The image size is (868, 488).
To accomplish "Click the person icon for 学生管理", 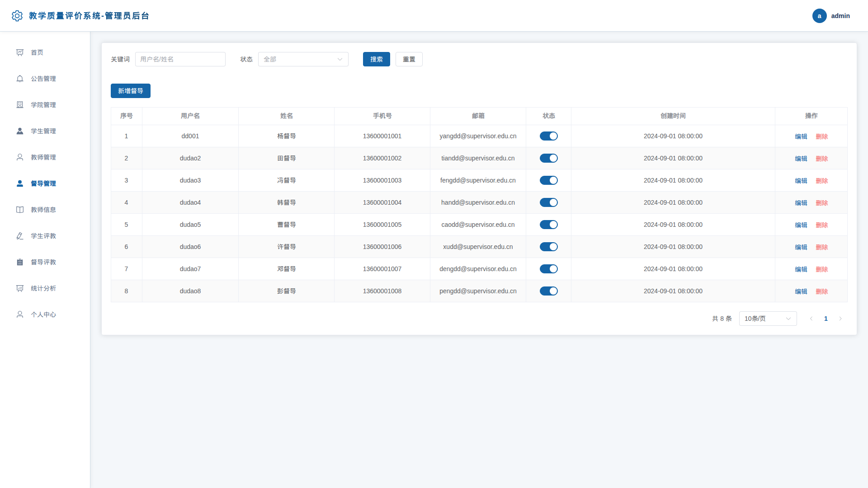I will click(x=20, y=131).
